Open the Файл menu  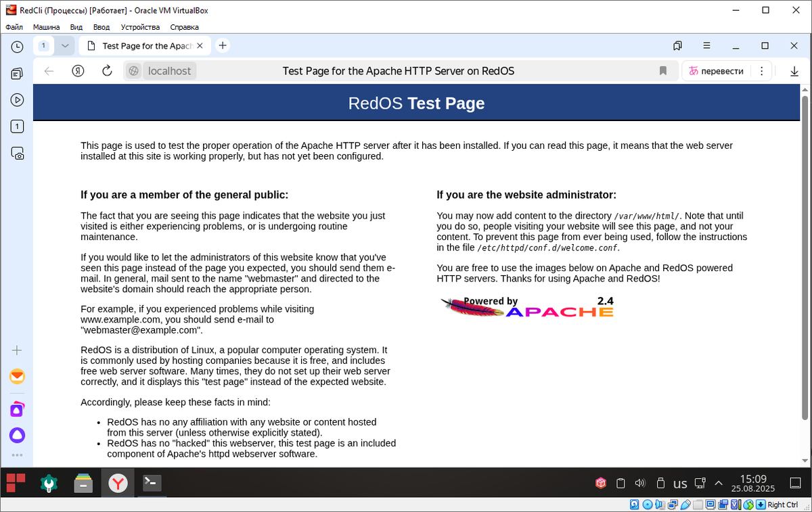[x=14, y=27]
